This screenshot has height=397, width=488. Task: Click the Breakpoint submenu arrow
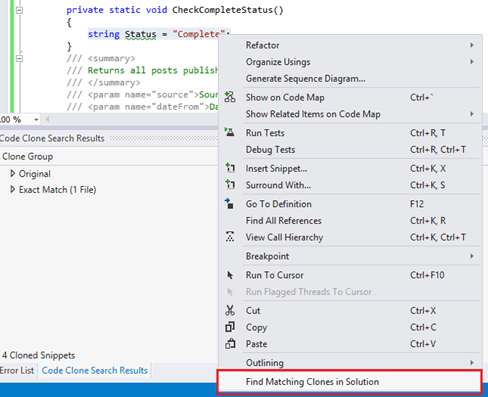pyautogui.click(x=472, y=256)
